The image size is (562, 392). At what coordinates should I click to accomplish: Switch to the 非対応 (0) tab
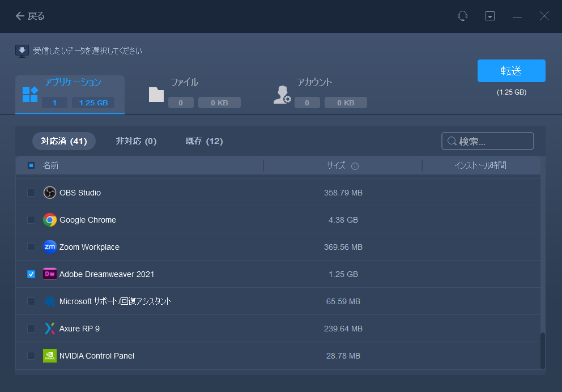point(136,140)
